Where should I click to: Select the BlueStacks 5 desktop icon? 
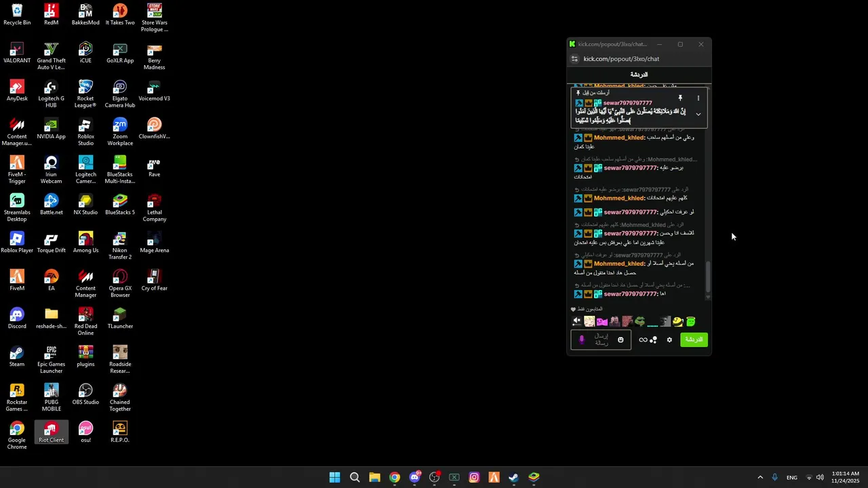point(120,205)
